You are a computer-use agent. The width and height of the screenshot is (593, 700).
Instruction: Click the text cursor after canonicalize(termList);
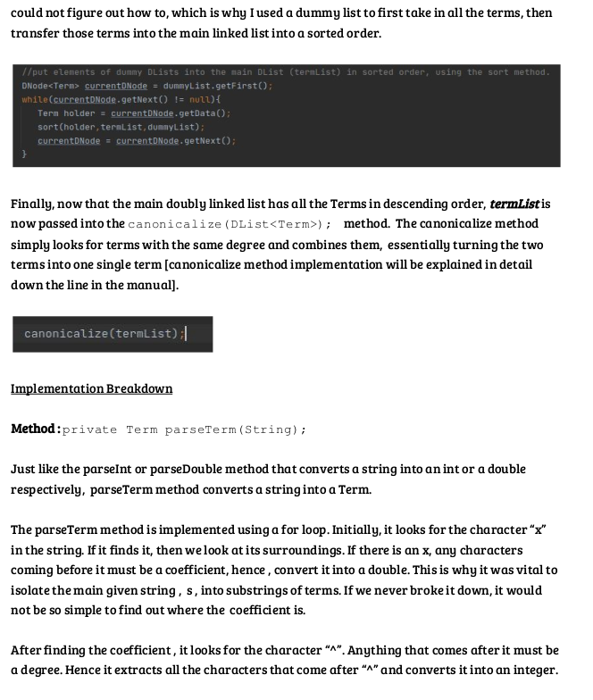pyautogui.click(x=186, y=334)
